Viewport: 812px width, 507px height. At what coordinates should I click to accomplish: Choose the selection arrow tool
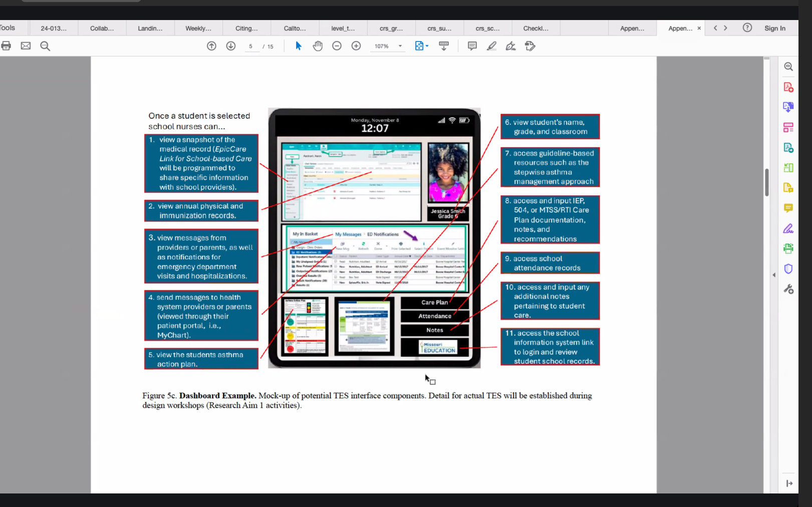pyautogui.click(x=299, y=46)
